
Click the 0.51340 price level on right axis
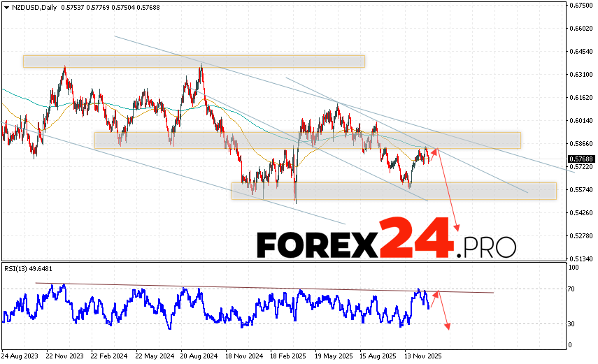[580, 259]
